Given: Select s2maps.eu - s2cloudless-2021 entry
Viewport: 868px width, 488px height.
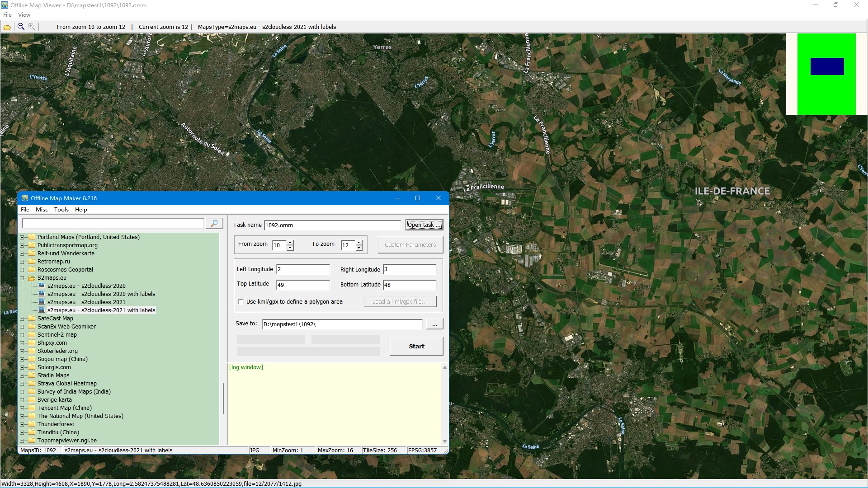Looking at the screenshot, I should [86, 302].
